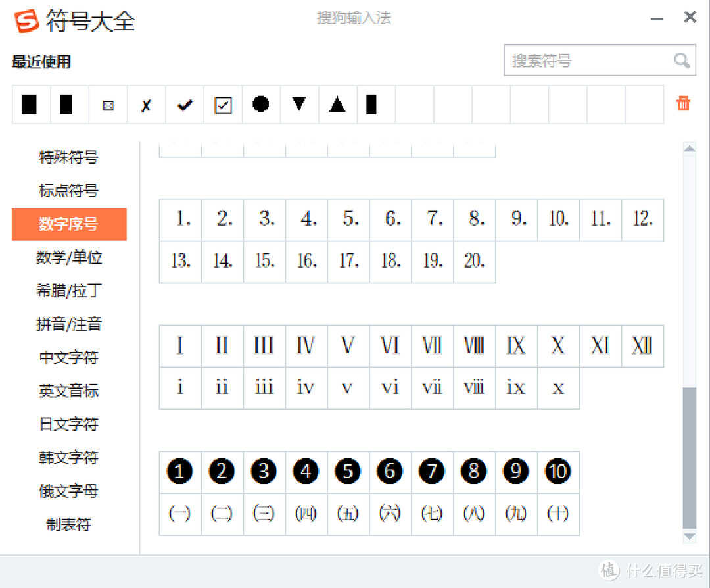The image size is (710, 588).
Task: Click the search magnifier icon
Action: coord(682,61)
